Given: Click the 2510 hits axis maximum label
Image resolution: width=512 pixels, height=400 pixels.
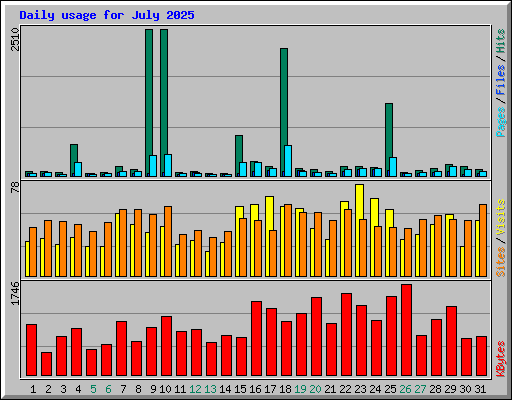Looking at the screenshot, I should point(15,39).
